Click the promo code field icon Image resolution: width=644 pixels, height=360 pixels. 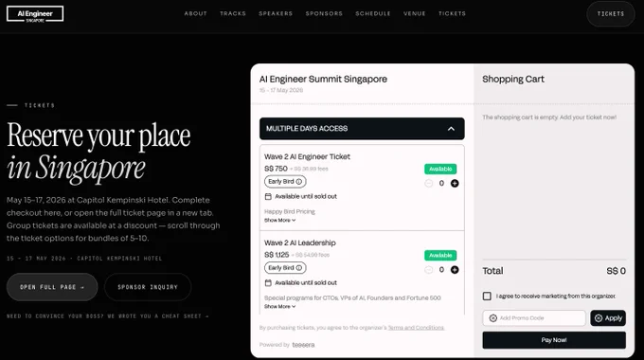point(493,318)
